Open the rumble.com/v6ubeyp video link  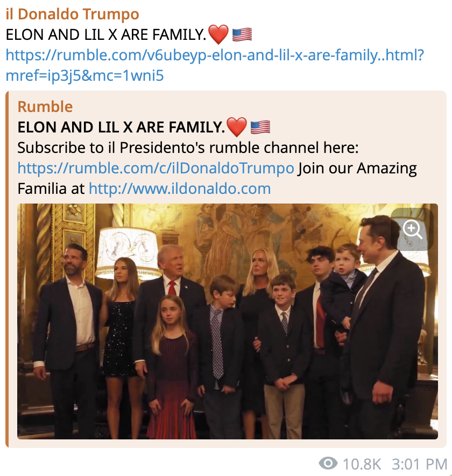click(214, 55)
